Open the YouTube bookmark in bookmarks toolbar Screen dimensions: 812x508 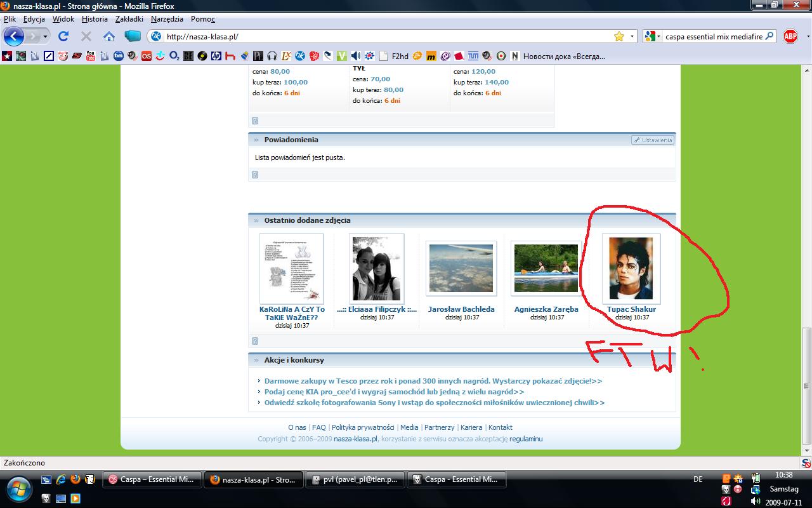(91, 56)
